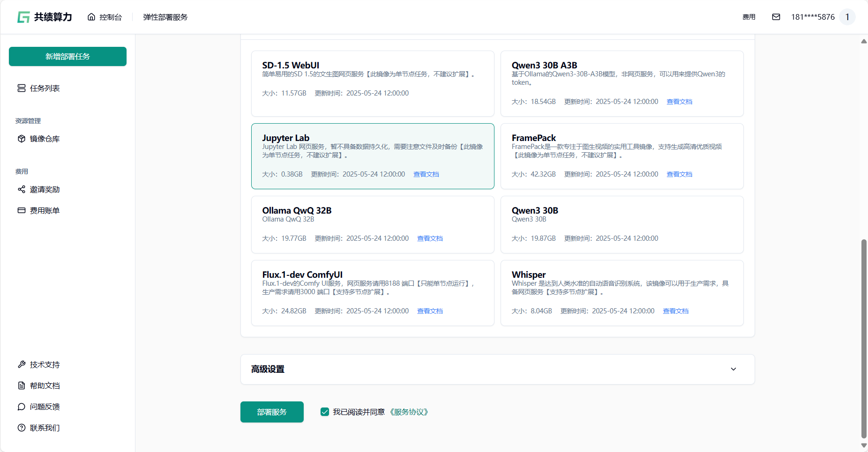The image size is (868, 452).
Task: Open the user avatar menu labeled 1
Action: click(847, 17)
